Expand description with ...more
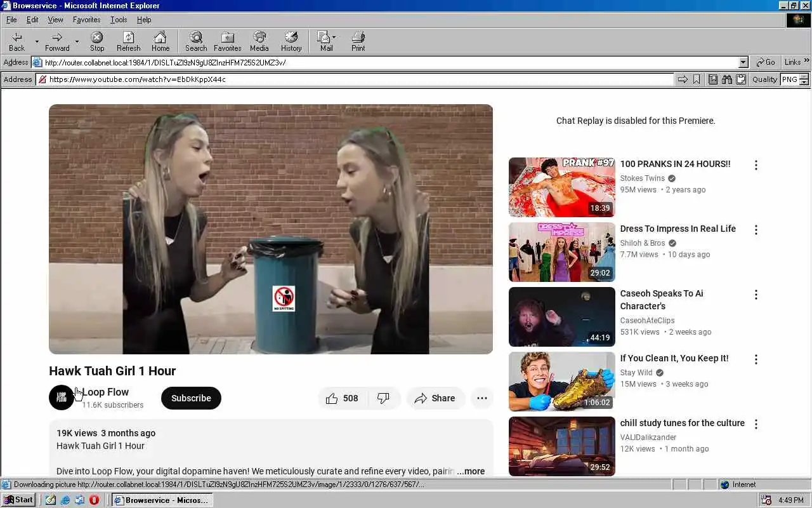The height and width of the screenshot is (508, 812). click(471, 471)
